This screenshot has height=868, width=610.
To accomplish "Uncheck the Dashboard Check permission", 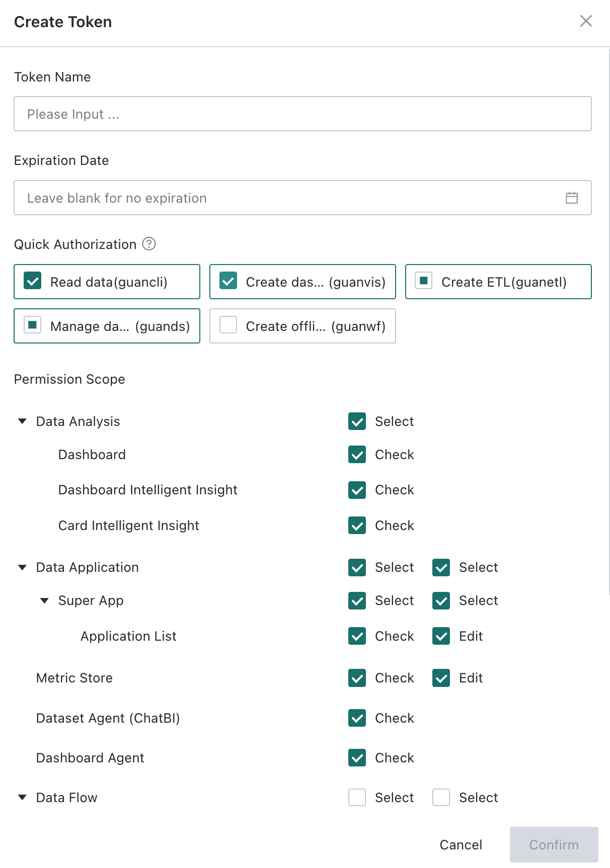I will tap(357, 455).
